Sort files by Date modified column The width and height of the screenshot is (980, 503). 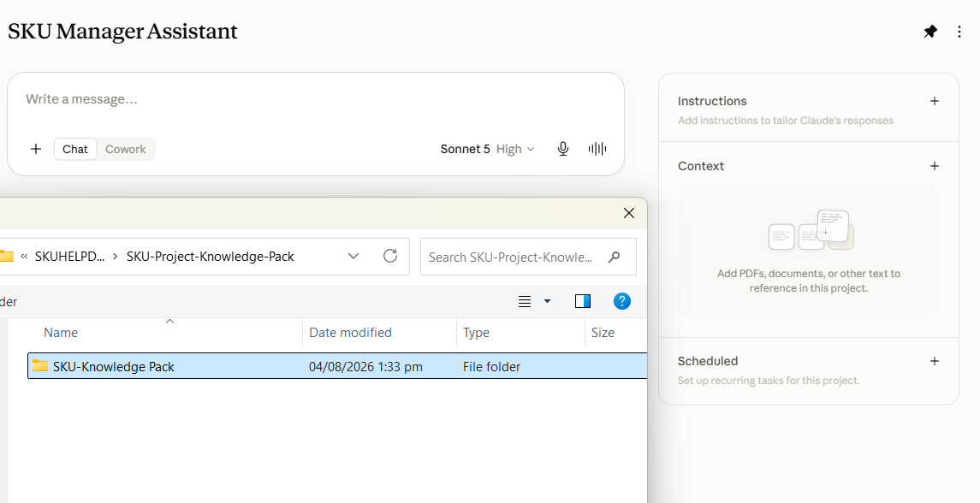click(351, 333)
